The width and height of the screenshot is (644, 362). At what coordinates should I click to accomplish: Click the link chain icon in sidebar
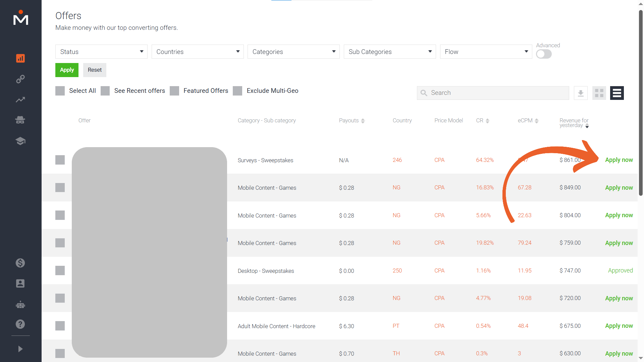pyautogui.click(x=20, y=79)
